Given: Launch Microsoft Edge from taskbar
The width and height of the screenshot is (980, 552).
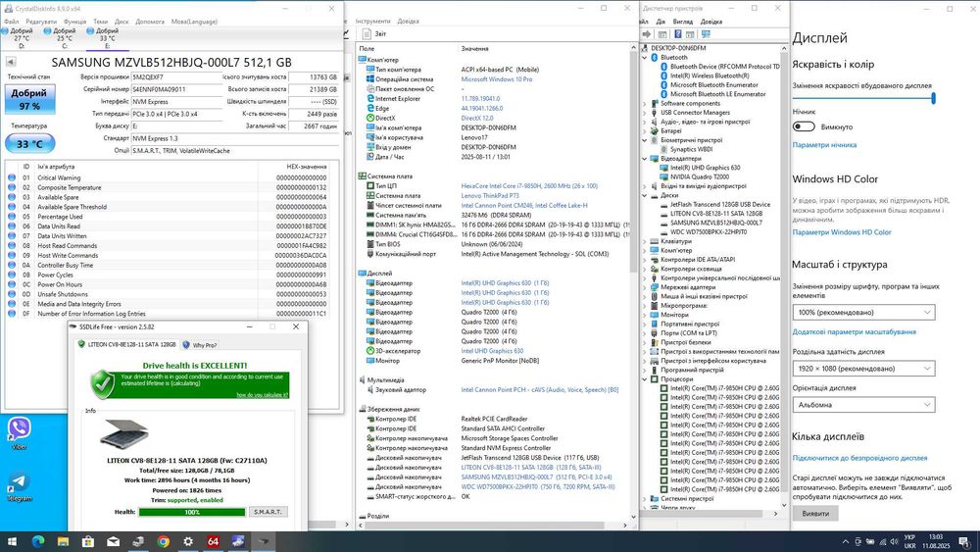Looking at the screenshot, I should [38, 541].
